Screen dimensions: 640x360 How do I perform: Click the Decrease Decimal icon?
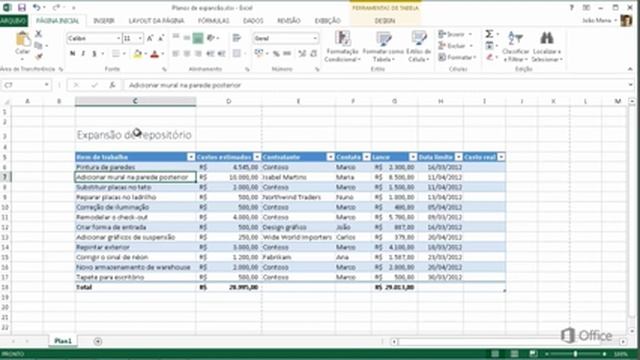[313, 53]
